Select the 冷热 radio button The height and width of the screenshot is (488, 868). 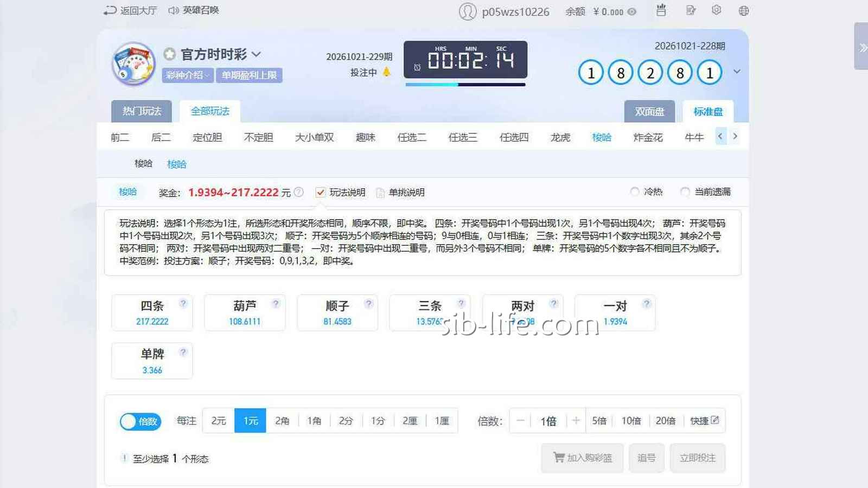[635, 191]
